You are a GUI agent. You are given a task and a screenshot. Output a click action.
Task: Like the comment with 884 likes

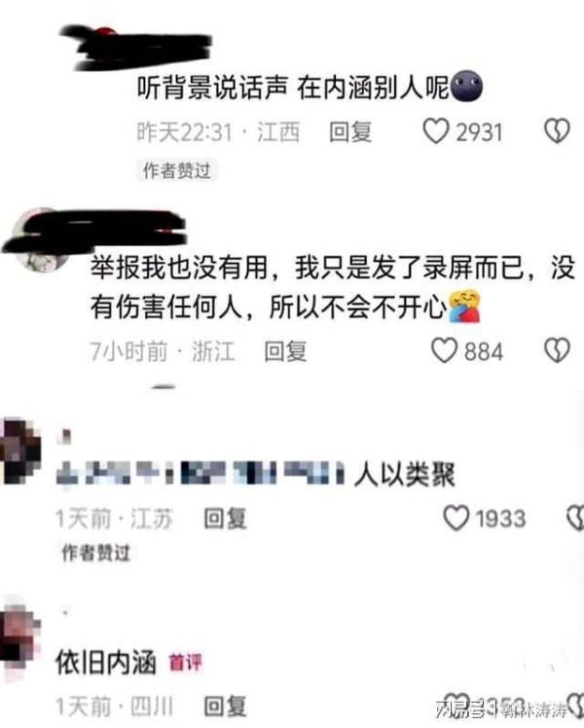[x=444, y=350]
